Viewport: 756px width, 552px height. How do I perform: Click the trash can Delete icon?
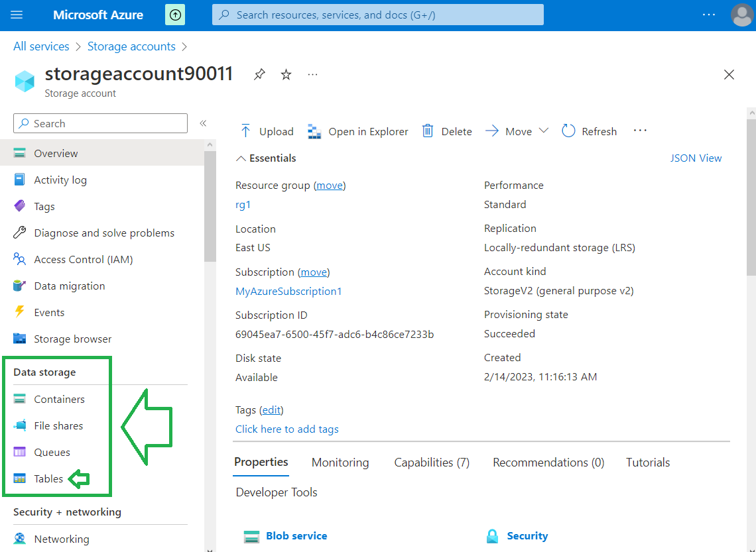point(428,131)
